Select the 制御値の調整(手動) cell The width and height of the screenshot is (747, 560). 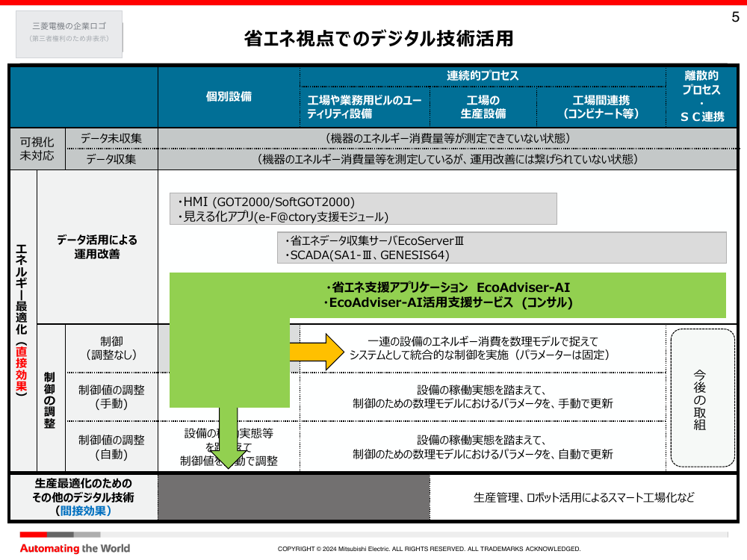[111, 396]
